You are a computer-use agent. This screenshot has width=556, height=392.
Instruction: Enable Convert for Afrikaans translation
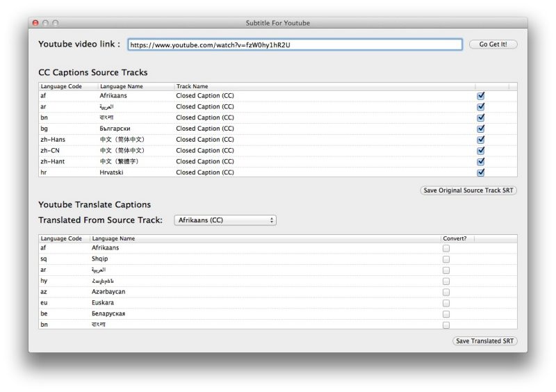tap(446, 248)
